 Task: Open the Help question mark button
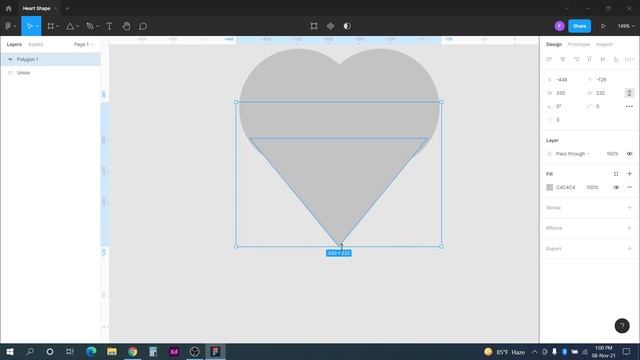click(622, 326)
